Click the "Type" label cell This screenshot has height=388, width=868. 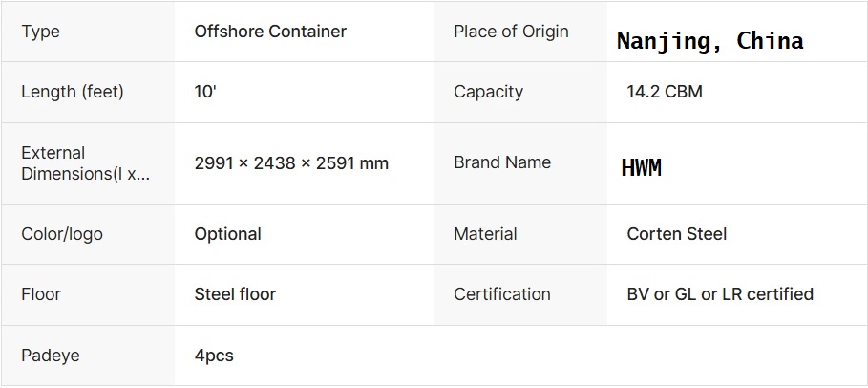[x=40, y=32]
